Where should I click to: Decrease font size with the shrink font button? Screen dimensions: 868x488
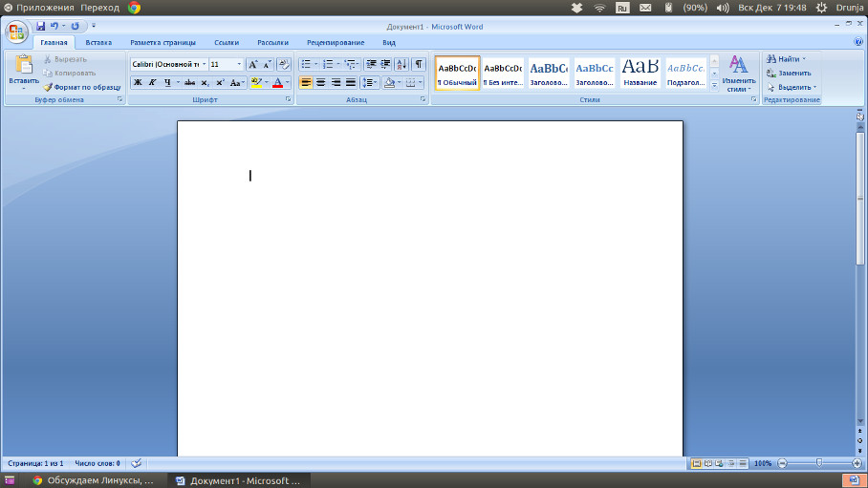267,64
